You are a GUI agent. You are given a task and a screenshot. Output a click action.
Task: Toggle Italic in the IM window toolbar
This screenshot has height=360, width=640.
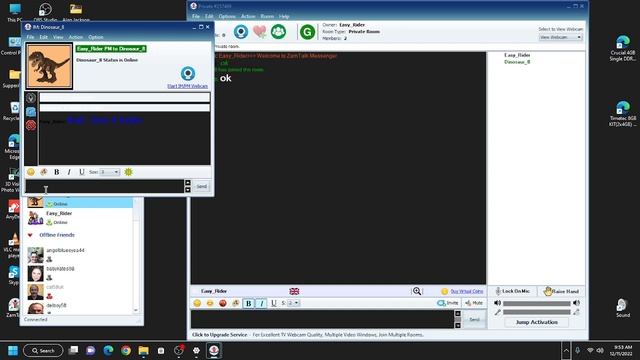tap(69, 172)
